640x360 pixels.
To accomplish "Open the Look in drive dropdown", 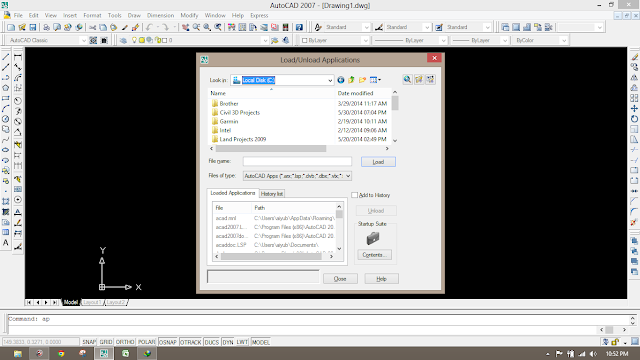I will [330, 80].
